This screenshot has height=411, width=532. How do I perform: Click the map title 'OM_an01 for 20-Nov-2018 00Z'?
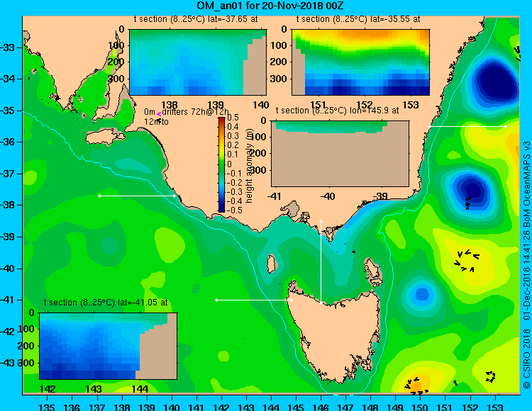pyautogui.click(x=270, y=6)
